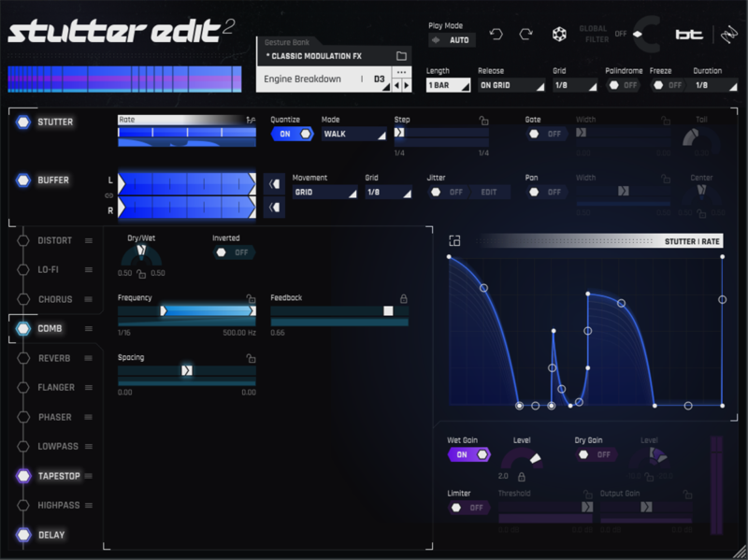Click the Comb Spacing slider handle
This screenshot has height=560, width=748.
tap(186, 370)
